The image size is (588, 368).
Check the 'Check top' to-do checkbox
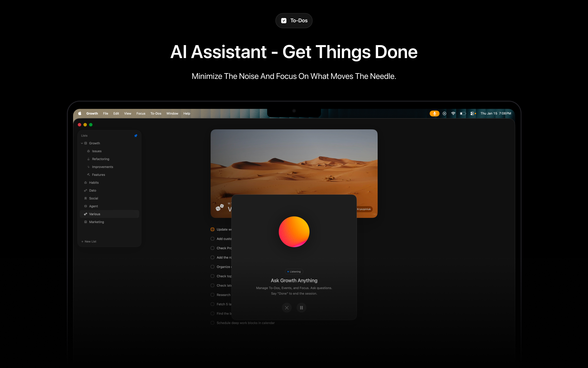(212, 276)
